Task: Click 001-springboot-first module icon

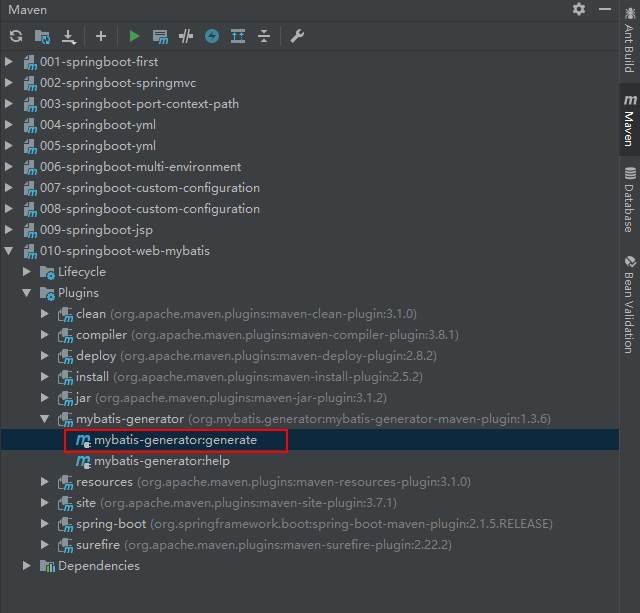Action: point(30,62)
